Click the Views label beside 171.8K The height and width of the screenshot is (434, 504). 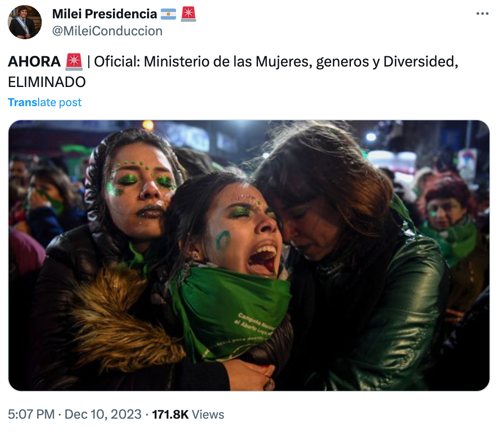click(x=208, y=414)
